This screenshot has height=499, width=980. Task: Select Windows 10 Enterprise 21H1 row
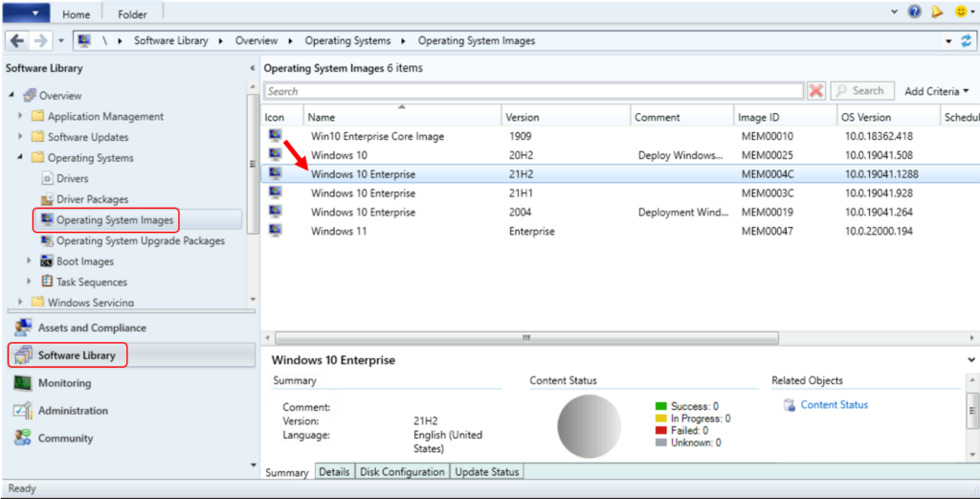(620, 193)
